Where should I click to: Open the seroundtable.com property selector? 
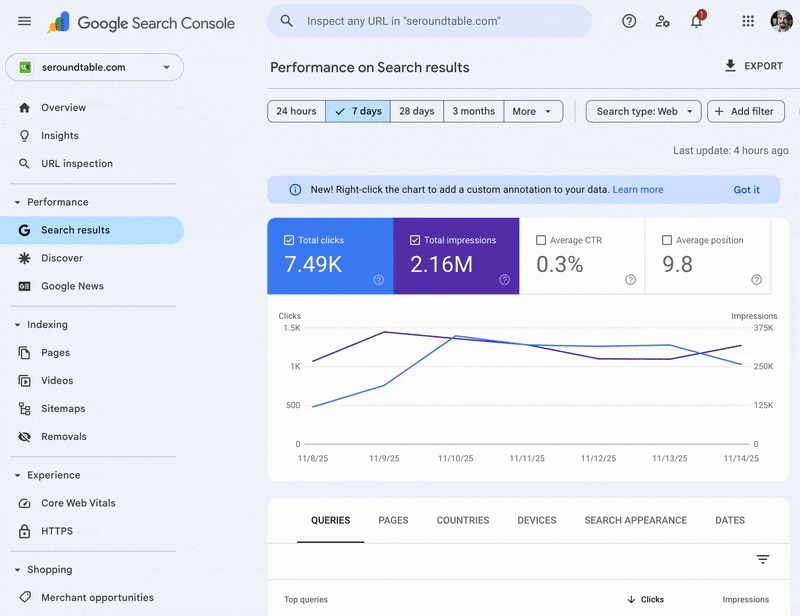[x=94, y=67]
